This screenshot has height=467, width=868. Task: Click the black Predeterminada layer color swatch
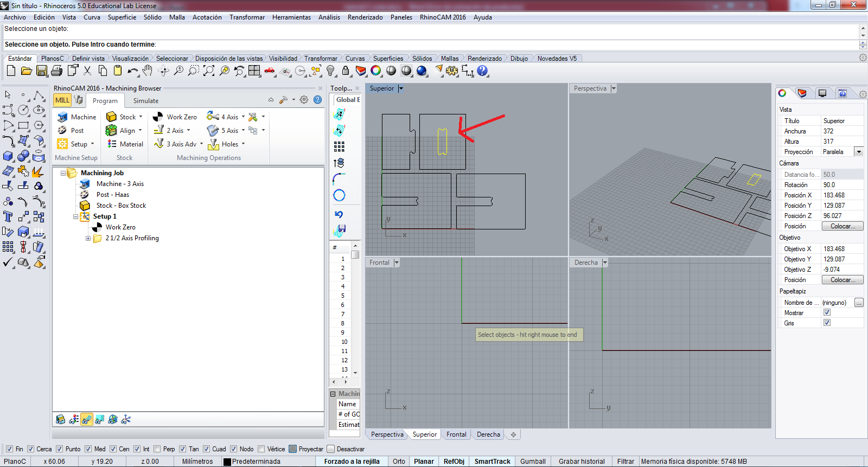(227, 462)
